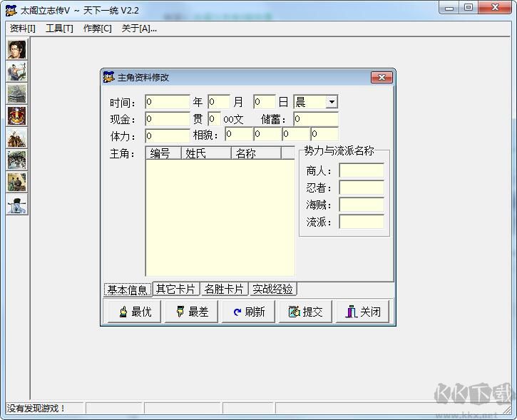Open the 工具[T] menu

59,29
